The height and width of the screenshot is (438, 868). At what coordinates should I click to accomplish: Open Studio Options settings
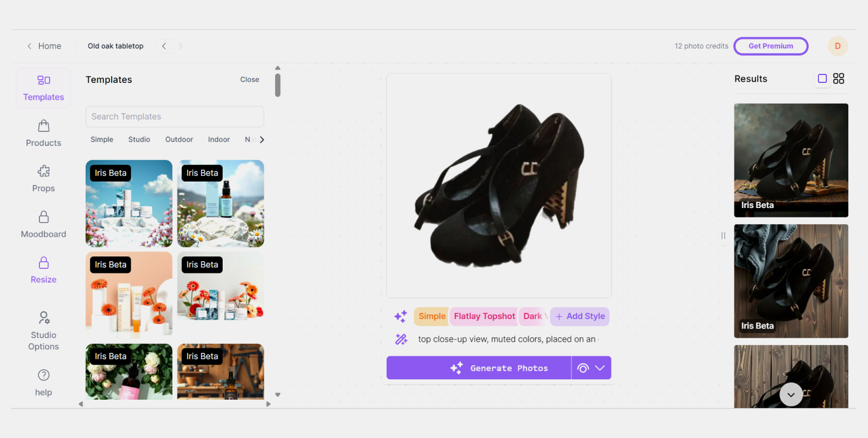pyautogui.click(x=43, y=331)
